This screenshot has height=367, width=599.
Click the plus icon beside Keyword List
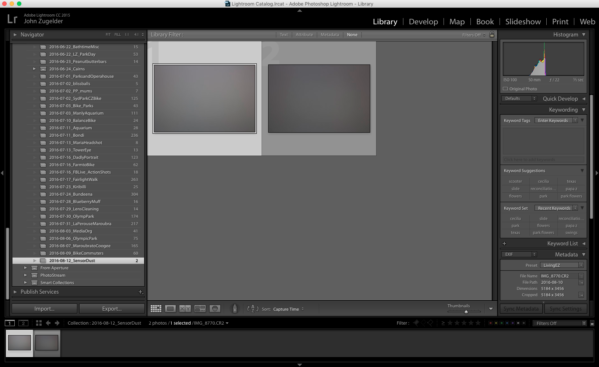(504, 243)
